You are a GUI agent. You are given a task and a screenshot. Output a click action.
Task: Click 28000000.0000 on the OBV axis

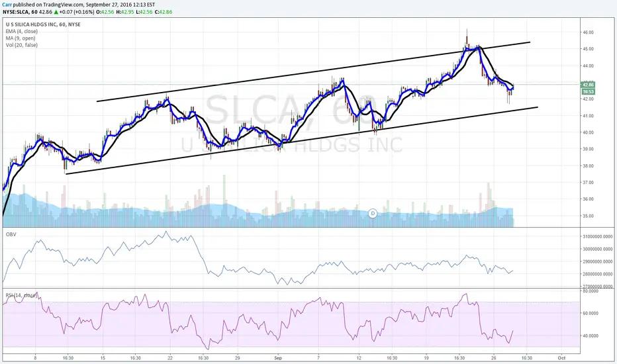[597, 274]
